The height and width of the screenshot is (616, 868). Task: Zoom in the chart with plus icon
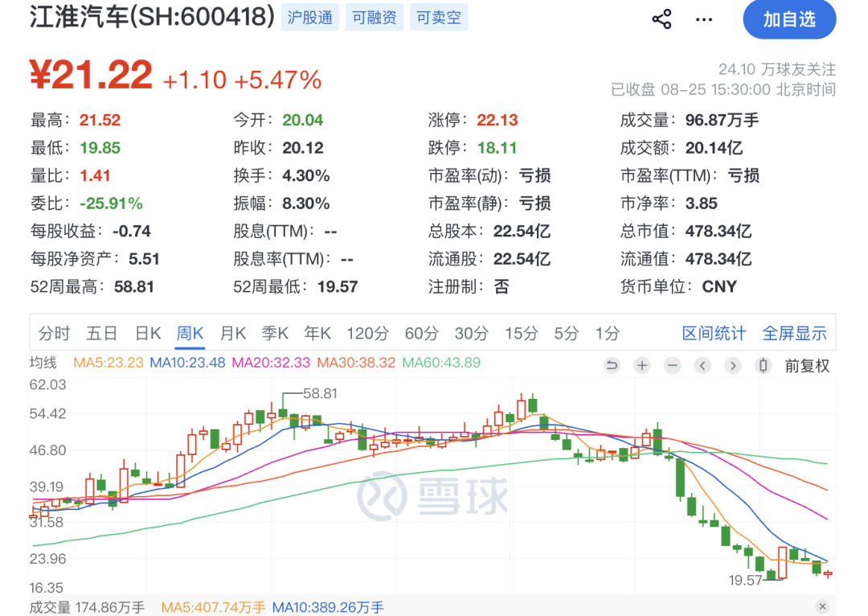tap(642, 366)
